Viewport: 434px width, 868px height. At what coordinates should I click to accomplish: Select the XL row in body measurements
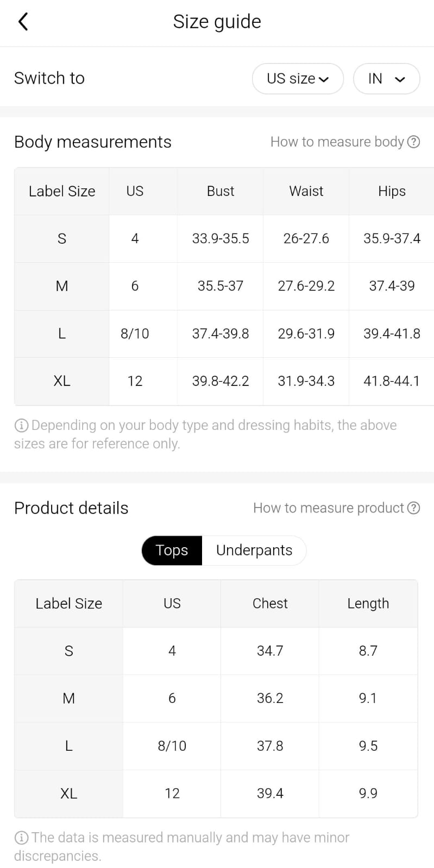62,381
